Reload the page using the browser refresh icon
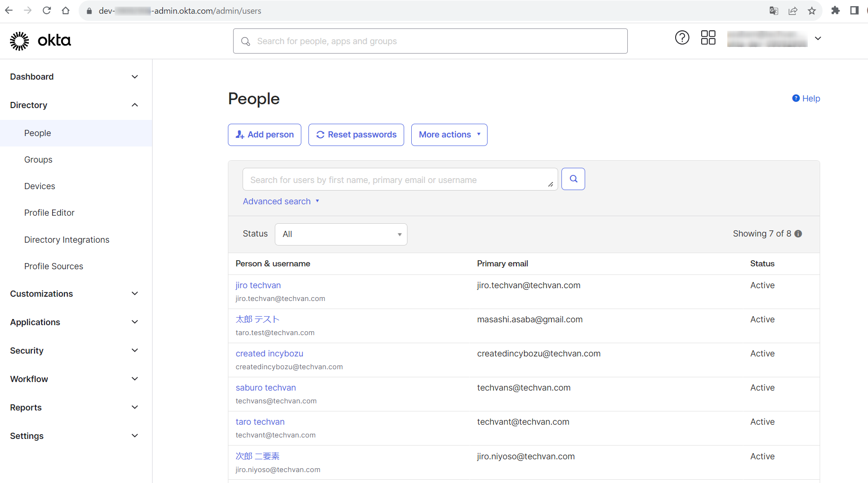The image size is (868, 483). (x=46, y=11)
